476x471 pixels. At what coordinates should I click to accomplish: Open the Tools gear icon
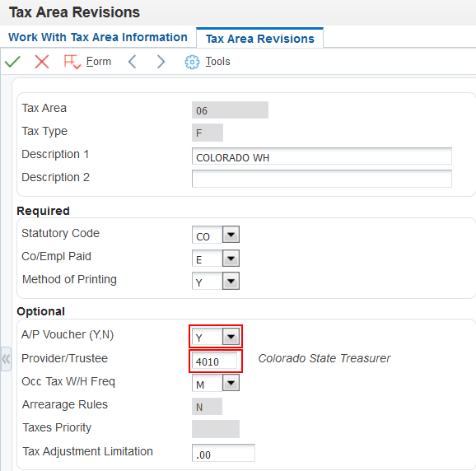click(192, 63)
